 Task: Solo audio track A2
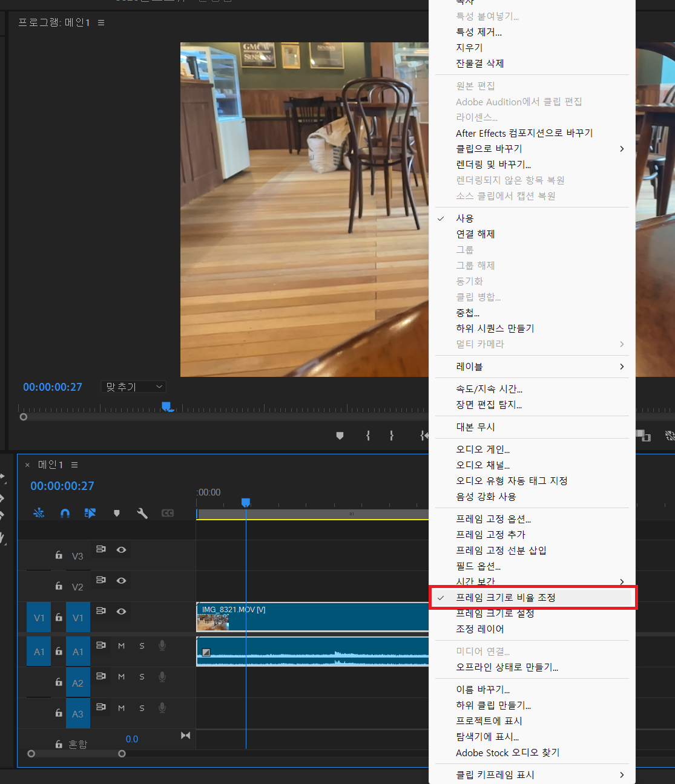coord(142,677)
